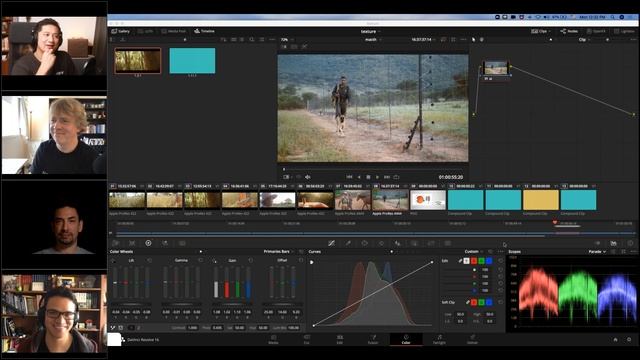The height and width of the screenshot is (360, 640).
Task: Show the Media Pool panel
Action: (174, 31)
